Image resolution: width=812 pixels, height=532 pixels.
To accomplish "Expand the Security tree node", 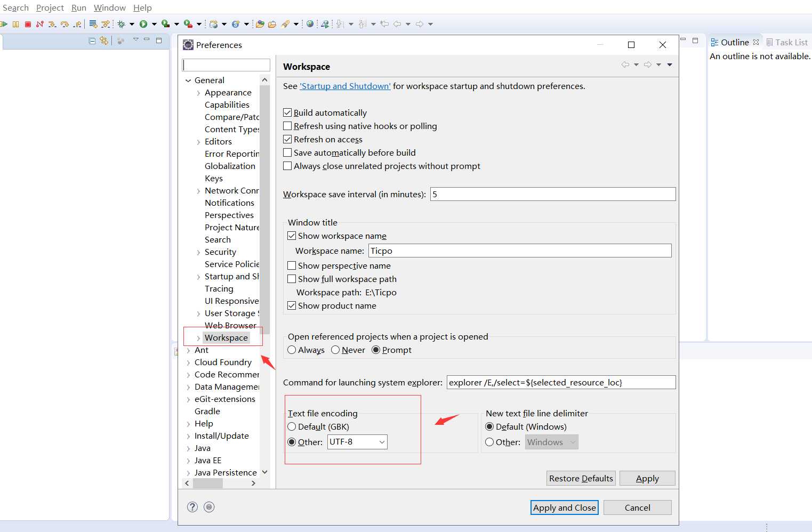I will point(198,252).
